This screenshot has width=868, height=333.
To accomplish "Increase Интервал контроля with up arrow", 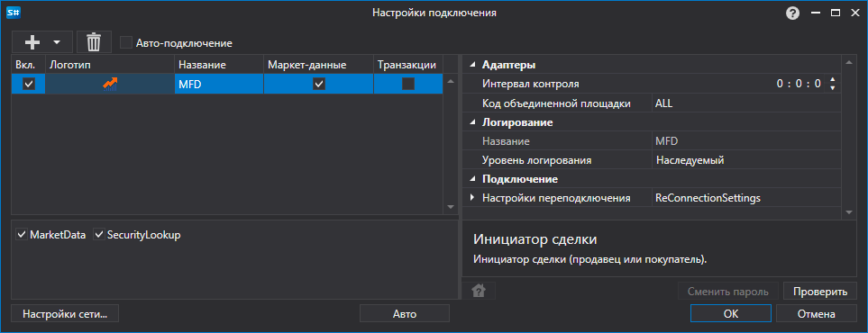I will (x=832, y=81).
